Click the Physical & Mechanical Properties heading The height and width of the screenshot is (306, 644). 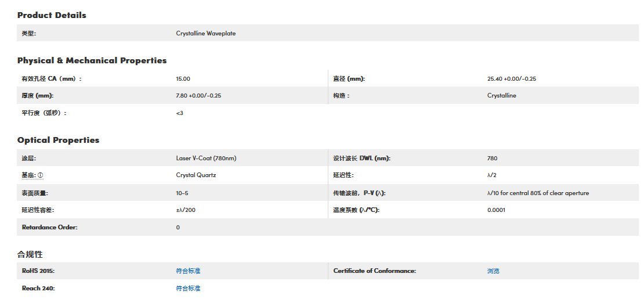point(92,60)
